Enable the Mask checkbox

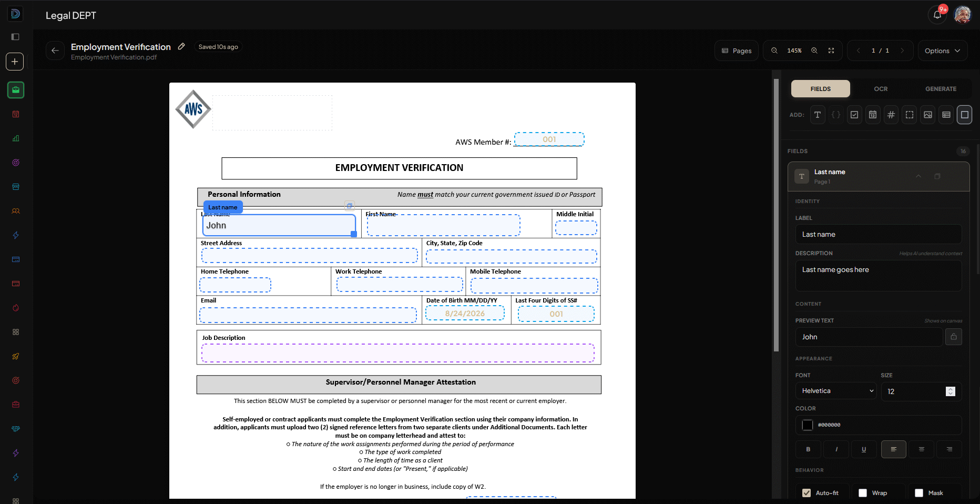pyautogui.click(x=919, y=493)
